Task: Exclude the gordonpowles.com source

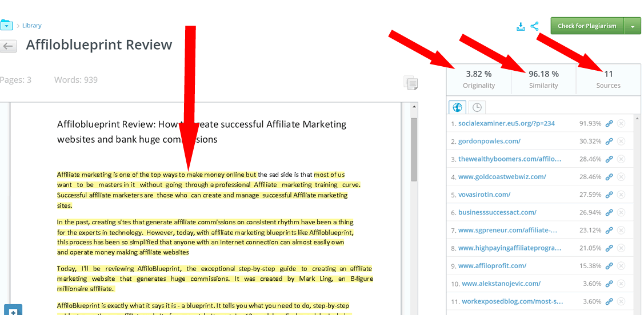Action: coord(621,141)
